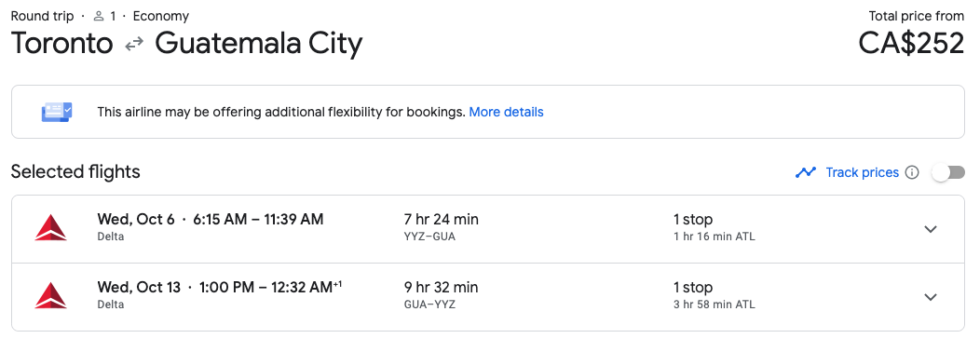Select the 6:15 AM – 11:39 AM flight
The width and height of the screenshot is (980, 352).
[488, 229]
